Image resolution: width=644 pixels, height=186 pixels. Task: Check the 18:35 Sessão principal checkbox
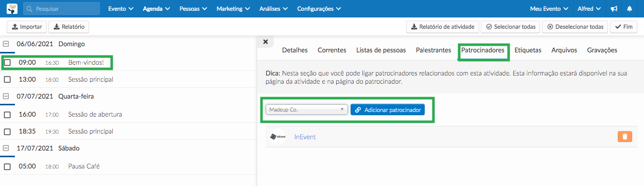coord(7,132)
